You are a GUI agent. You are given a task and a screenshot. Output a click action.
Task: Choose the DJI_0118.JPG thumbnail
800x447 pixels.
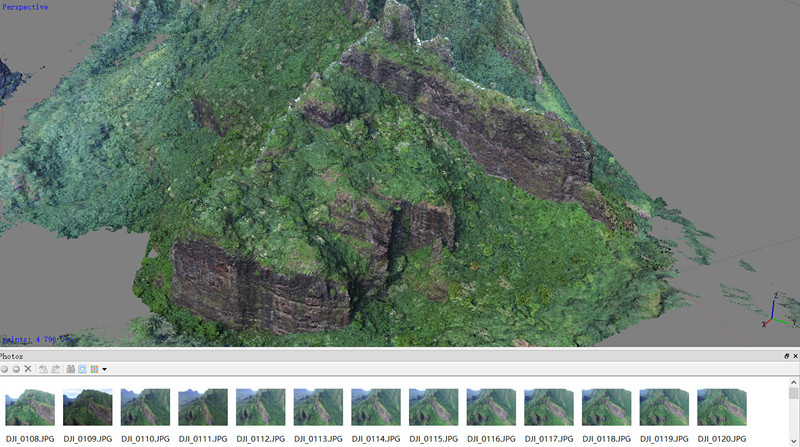[607, 407]
